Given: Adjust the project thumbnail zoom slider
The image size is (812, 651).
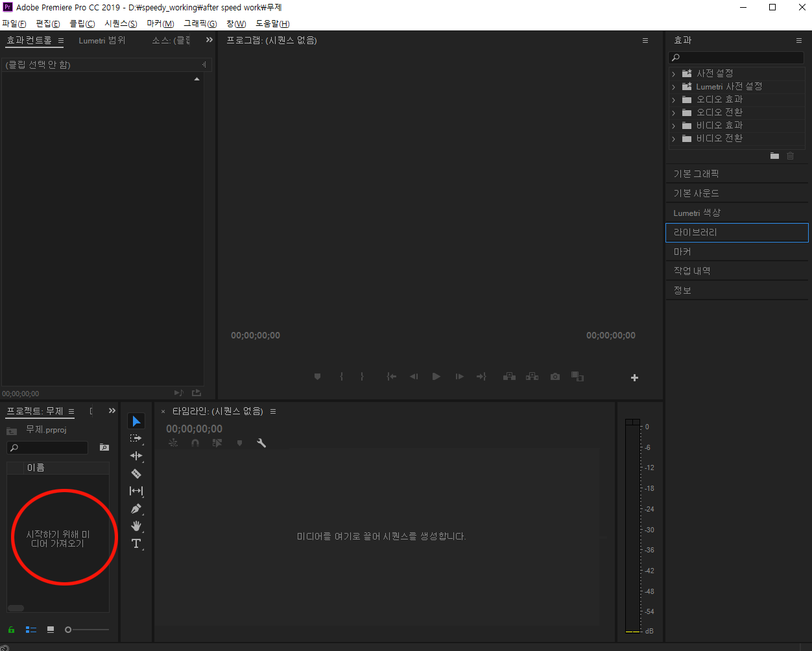Looking at the screenshot, I should [x=87, y=630].
